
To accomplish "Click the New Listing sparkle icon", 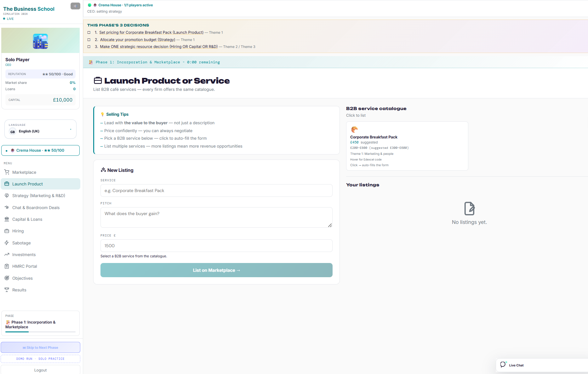I will click(103, 170).
